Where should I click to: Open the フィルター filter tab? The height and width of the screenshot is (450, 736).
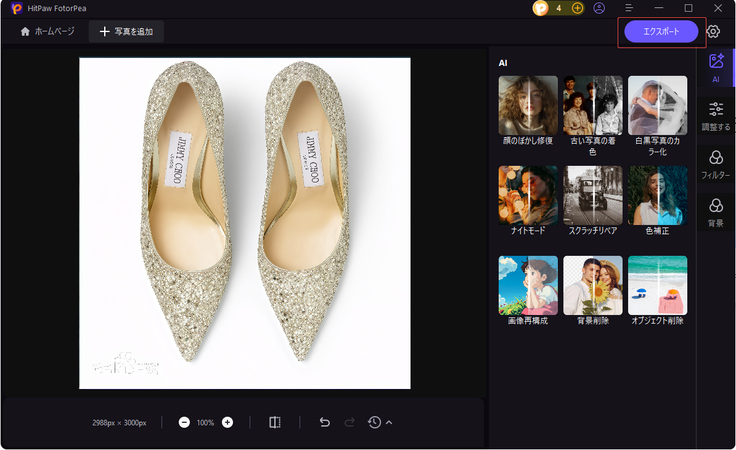click(x=715, y=165)
